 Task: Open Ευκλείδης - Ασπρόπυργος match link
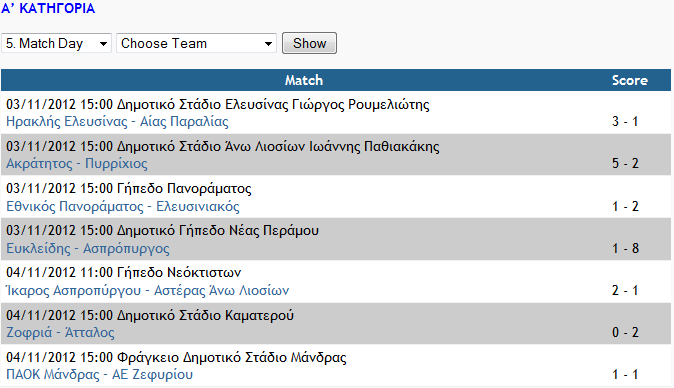(x=88, y=248)
